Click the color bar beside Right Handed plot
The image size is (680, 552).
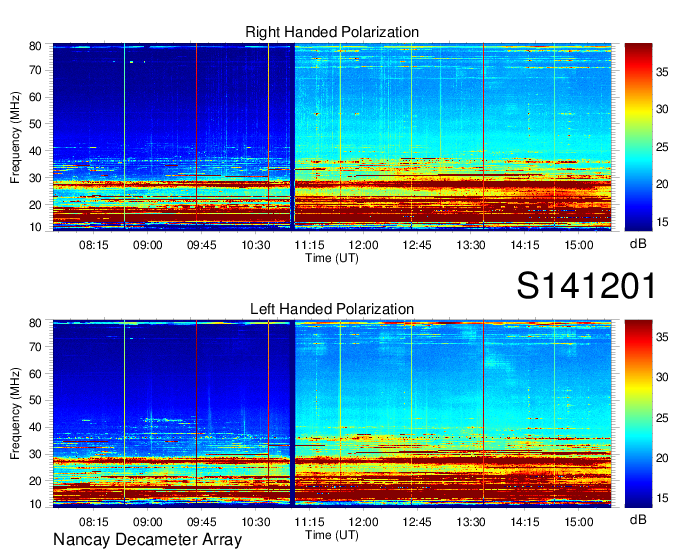coord(638,137)
